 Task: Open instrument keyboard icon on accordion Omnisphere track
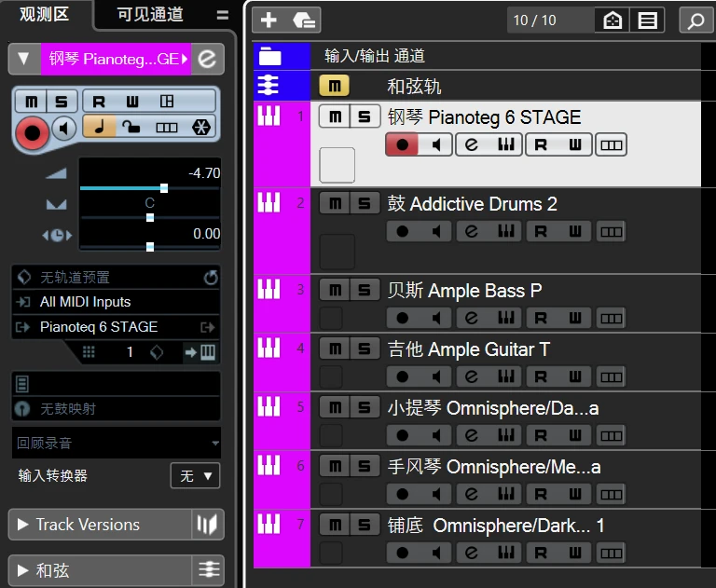coord(506,494)
